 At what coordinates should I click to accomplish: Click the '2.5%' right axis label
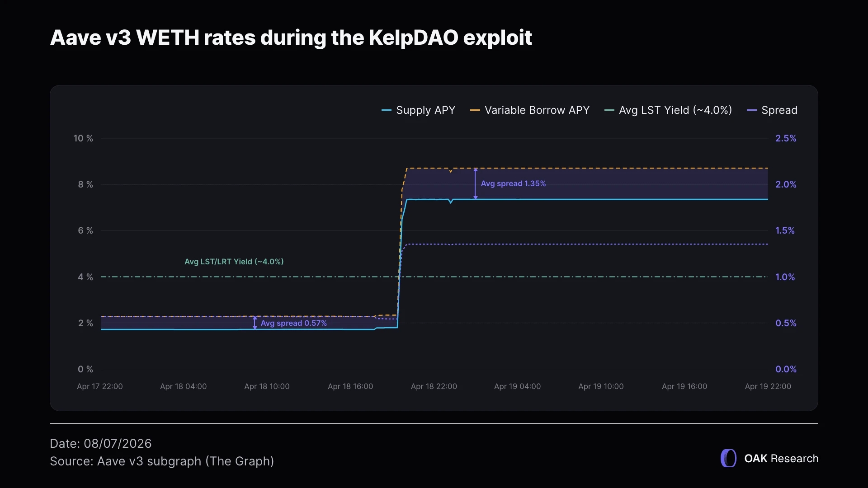point(786,138)
